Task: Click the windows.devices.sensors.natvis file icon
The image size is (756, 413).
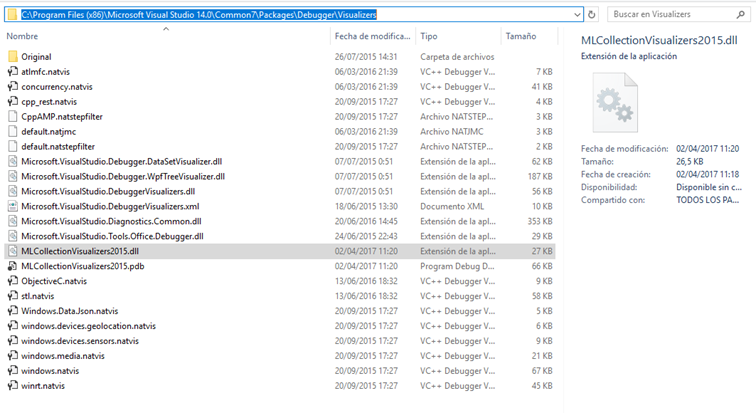Action: 13,340
